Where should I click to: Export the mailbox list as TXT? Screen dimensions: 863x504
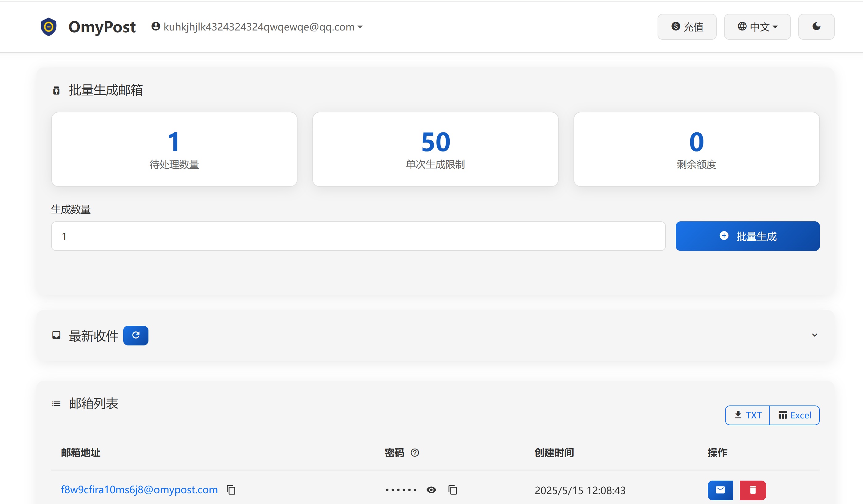[x=748, y=415]
